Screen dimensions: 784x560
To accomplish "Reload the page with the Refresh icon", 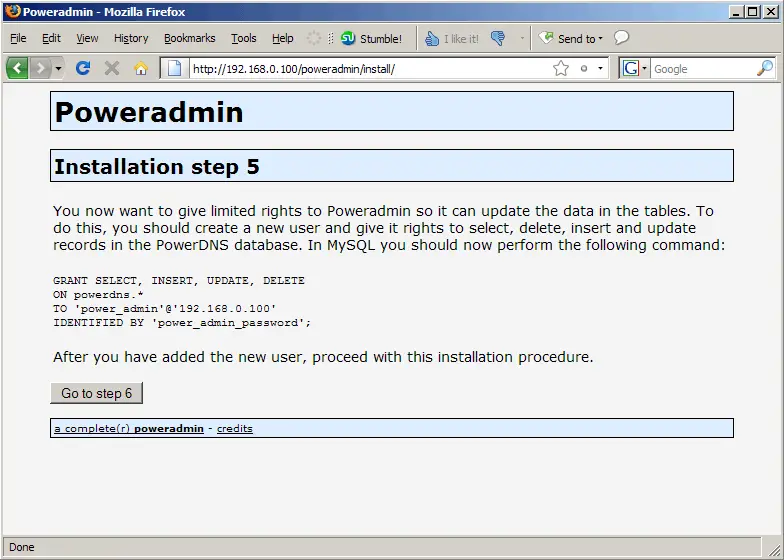I will click(83, 68).
